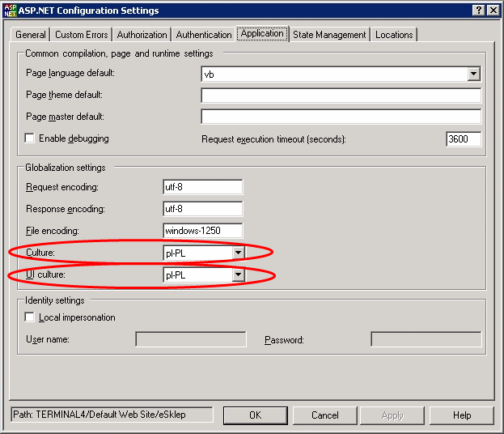Expand the Culture dropdown arrow
The width and height of the screenshot is (504, 434).
tap(238, 253)
